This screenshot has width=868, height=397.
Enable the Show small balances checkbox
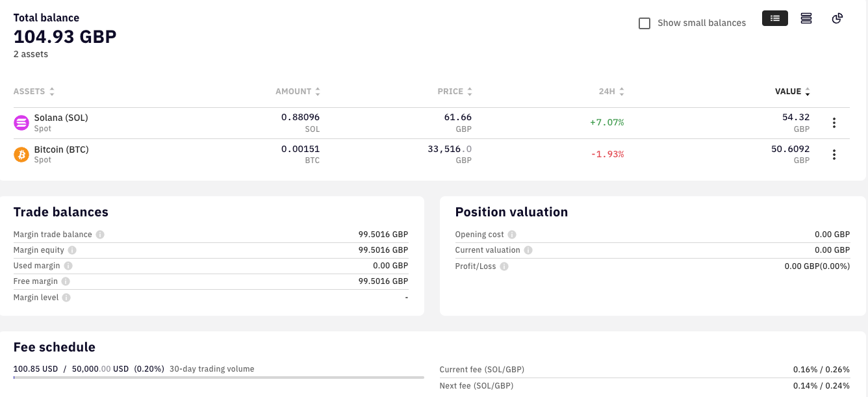pyautogui.click(x=645, y=23)
